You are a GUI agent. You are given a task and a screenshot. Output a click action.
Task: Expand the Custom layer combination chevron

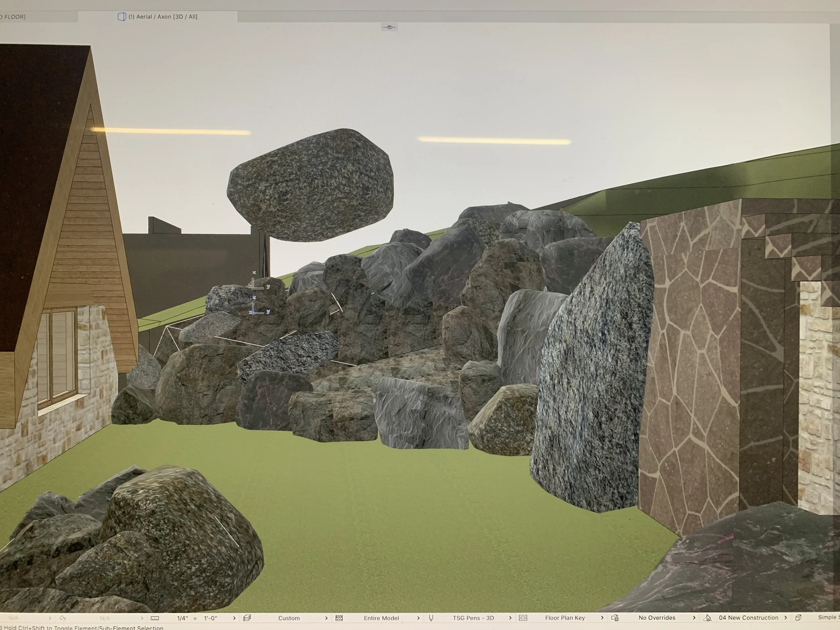[326, 618]
